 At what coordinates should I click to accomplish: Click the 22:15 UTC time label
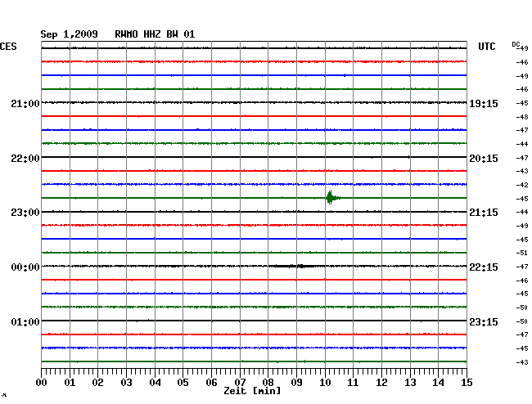[x=484, y=267]
